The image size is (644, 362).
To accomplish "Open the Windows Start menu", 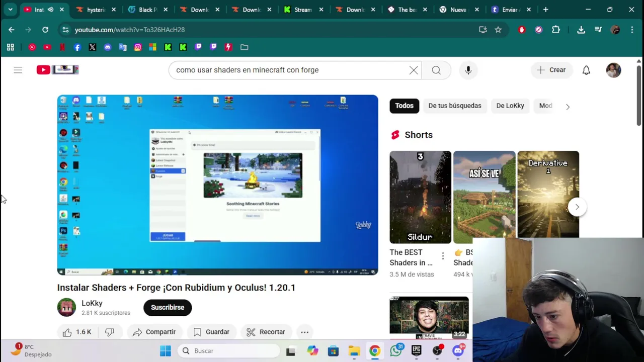I will pos(166,351).
